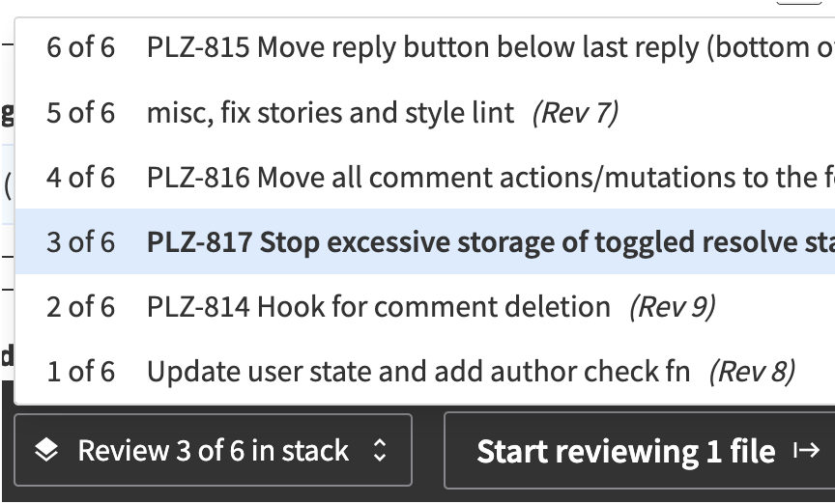Click the 2 of 6 position label
The height and width of the screenshot is (504, 835).
pos(80,307)
